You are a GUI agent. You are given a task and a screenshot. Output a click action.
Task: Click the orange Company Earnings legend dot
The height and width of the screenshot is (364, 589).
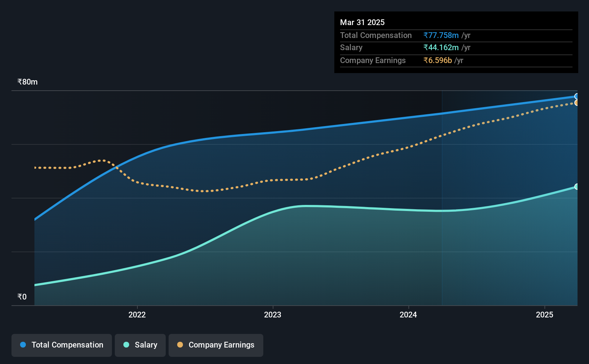pyautogui.click(x=180, y=345)
